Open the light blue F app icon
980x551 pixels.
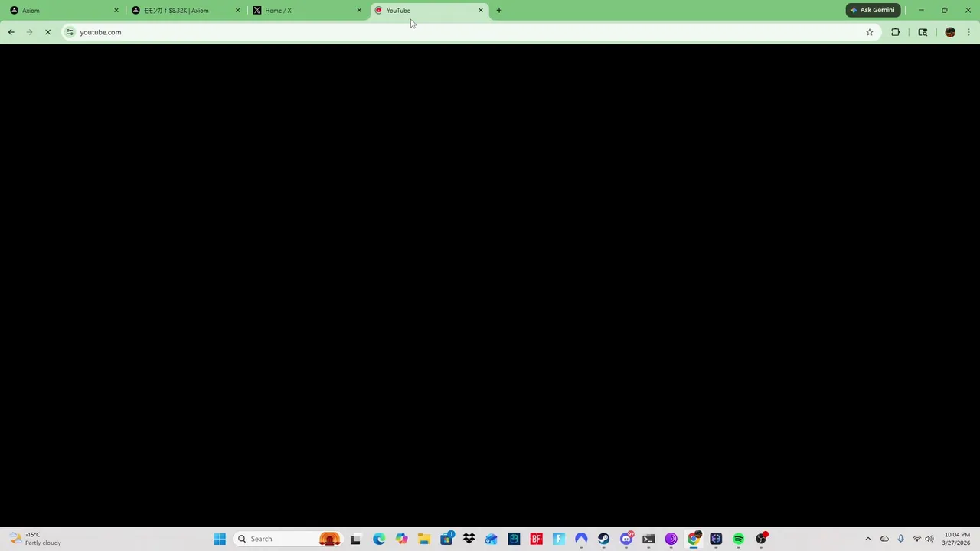coord(558,539)
